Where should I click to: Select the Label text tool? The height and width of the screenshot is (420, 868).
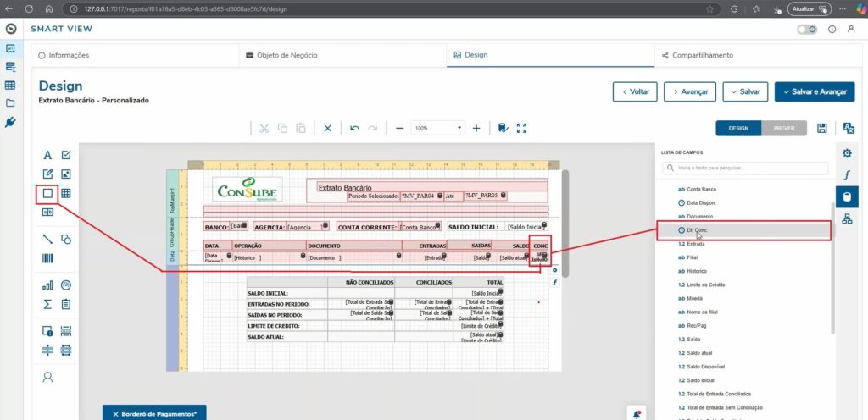47,155
